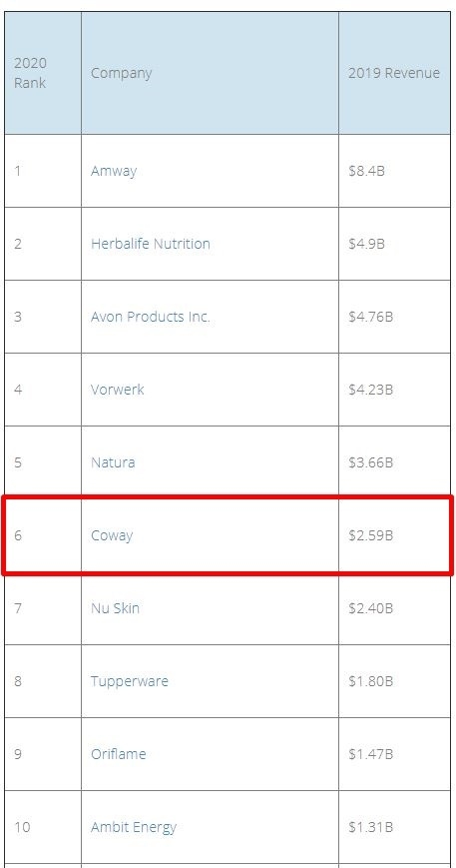This screenshot has width=456, height=868.
Task: Click the 2020 Rank column header
Action: 30,73
